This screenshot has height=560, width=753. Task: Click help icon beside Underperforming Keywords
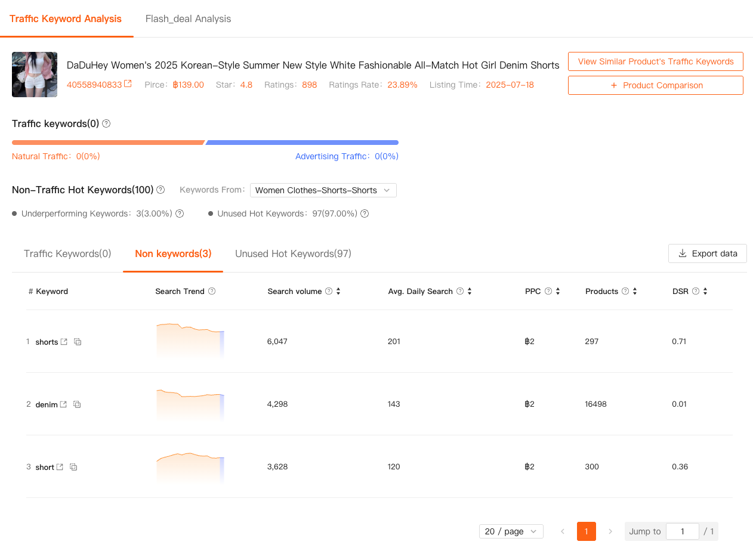click(180, 214)
